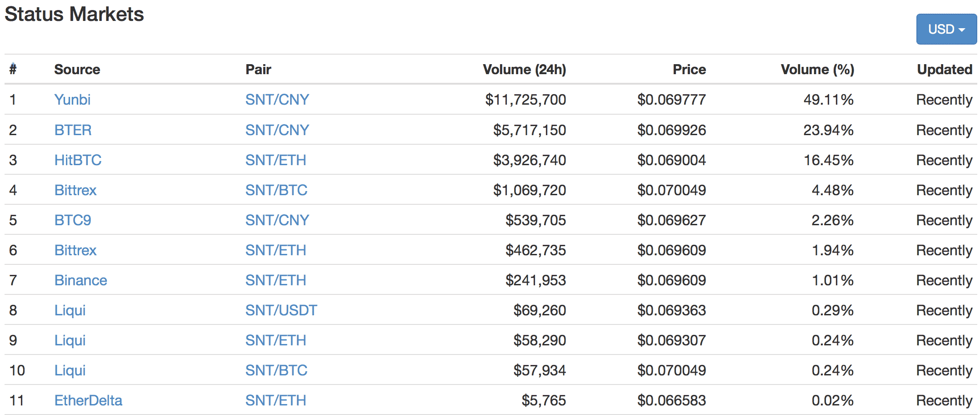Open BTC9's SNT/CNY pair link
This screenshot has height=415, width=980.
pyautogui.click(x=277, y=220)
